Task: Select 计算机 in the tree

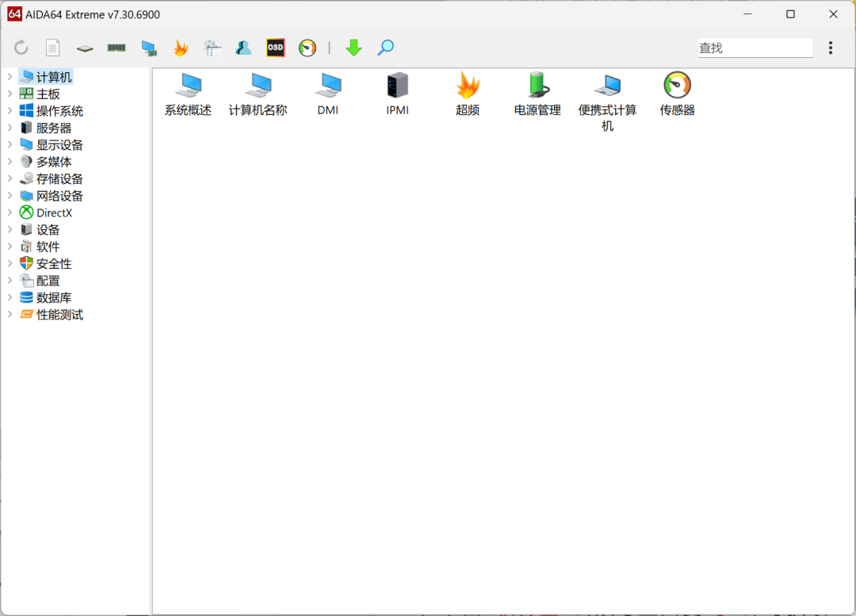Action: [46, 77]
